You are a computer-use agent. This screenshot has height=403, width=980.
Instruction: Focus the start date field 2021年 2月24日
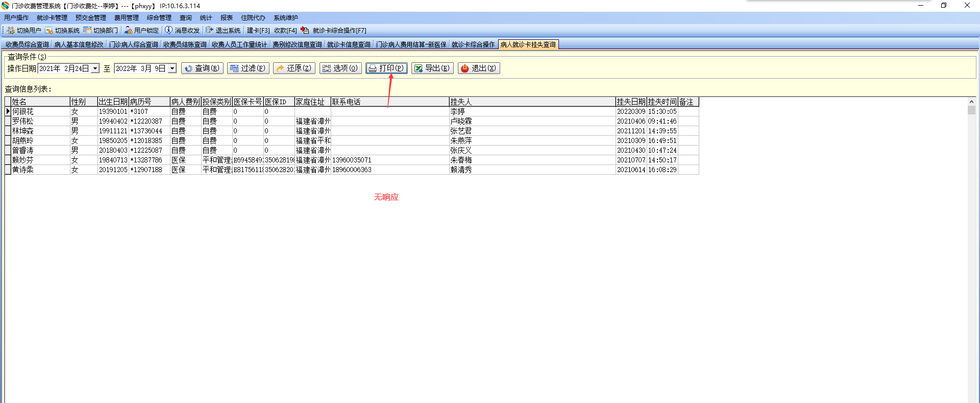[x=65, y=68]
